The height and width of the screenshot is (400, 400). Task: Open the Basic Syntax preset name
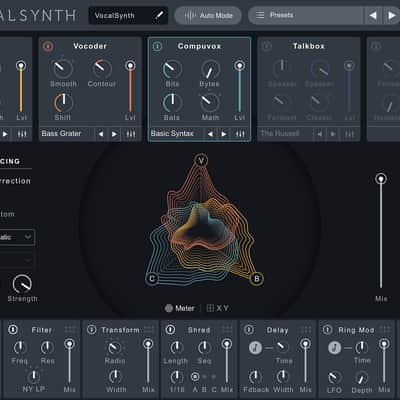coord(172,134)
